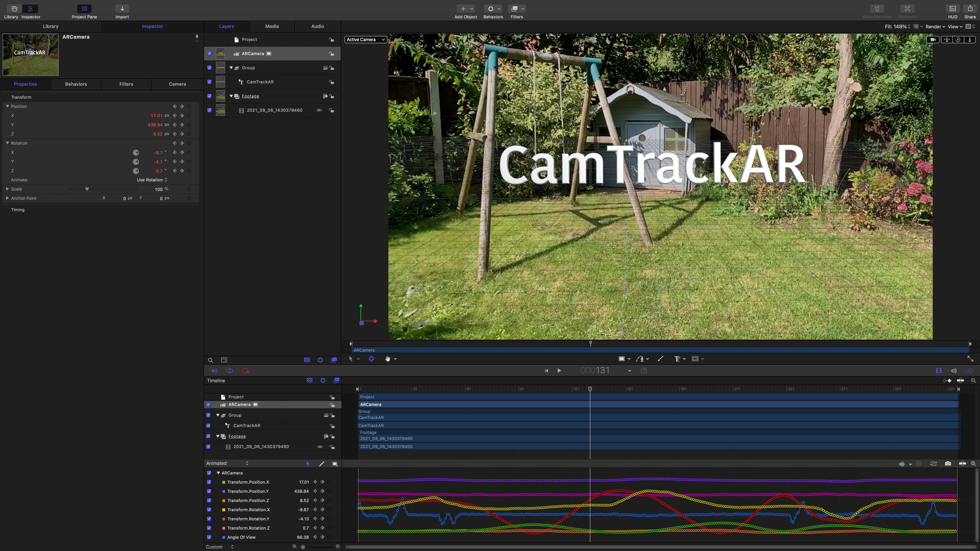The height and width of the screenshot is (551, 980).
Task: Select the Text tool in the canvas toolbar
Action: click(677, 359)
